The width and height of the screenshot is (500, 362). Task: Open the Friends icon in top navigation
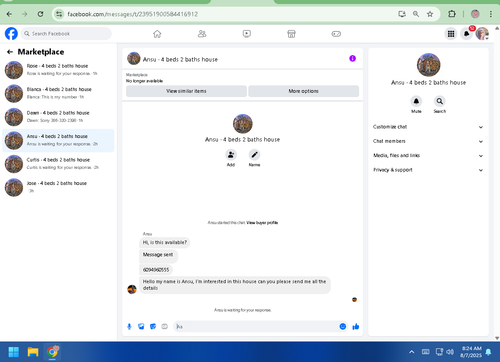(202, 34)
